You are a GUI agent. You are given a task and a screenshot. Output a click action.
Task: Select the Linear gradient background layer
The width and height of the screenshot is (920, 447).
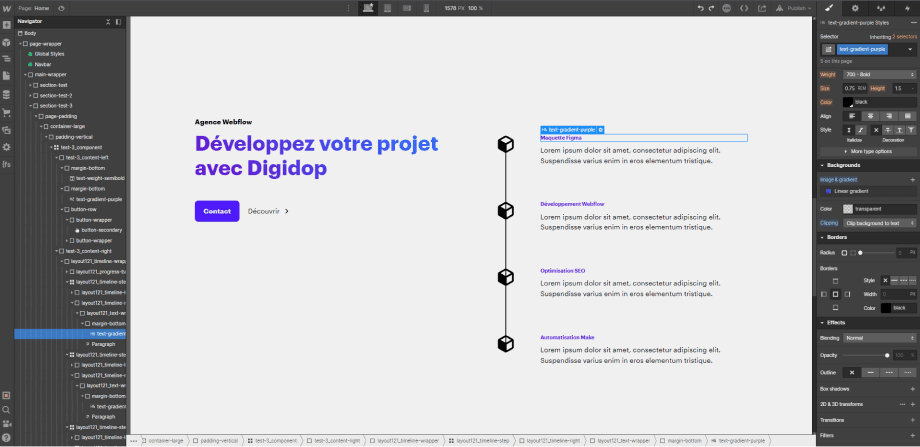(x=867, y=191)
